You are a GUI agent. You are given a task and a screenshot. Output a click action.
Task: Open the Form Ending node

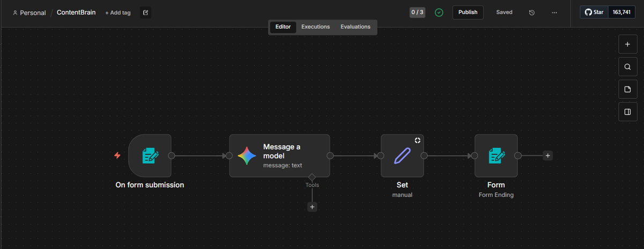point(496,156)
